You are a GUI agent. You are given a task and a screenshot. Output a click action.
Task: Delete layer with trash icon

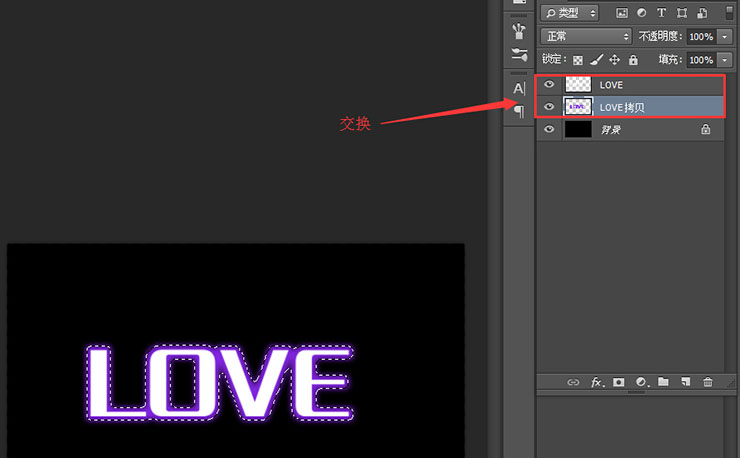click(x=708, y=382)
